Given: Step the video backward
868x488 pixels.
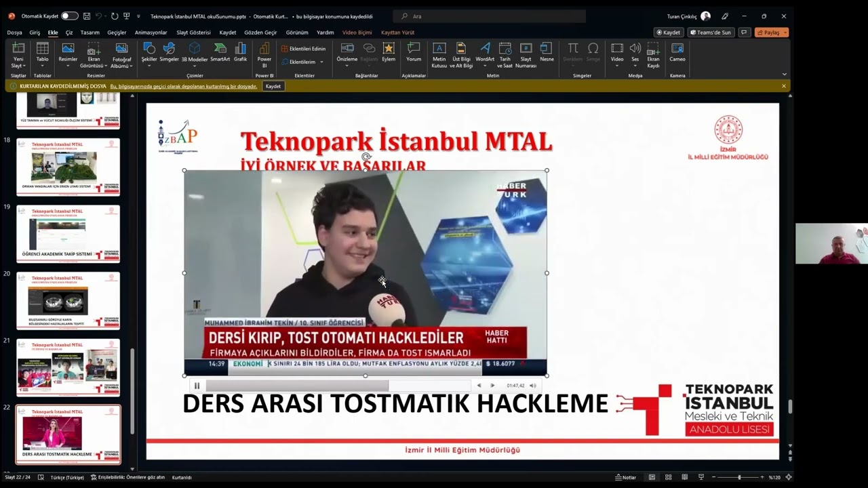Looking at the screenshot, I should coord(479,386).
